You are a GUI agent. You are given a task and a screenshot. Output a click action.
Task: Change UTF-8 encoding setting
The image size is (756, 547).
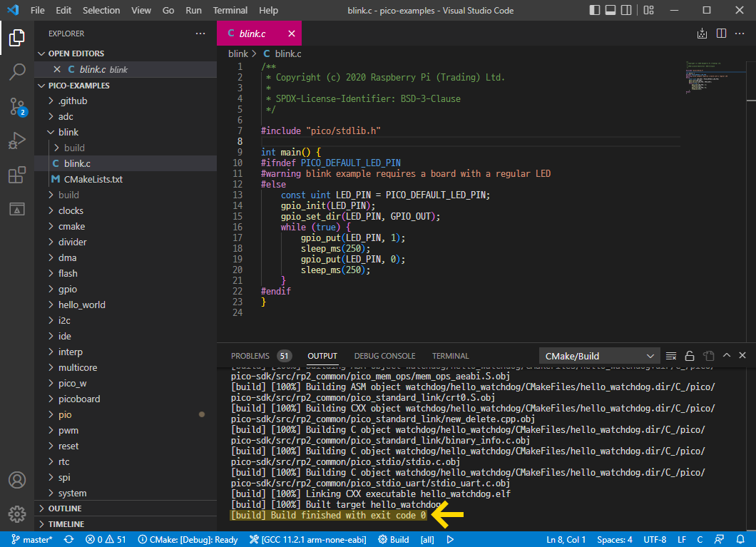pyautogui.click(x=655, y=539)
